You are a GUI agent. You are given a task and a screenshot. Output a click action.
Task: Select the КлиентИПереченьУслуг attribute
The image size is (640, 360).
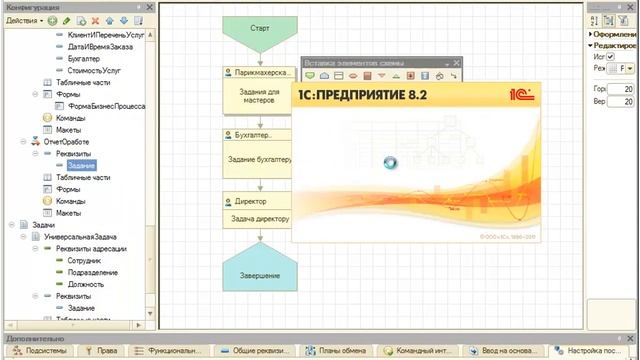point(106,35)
